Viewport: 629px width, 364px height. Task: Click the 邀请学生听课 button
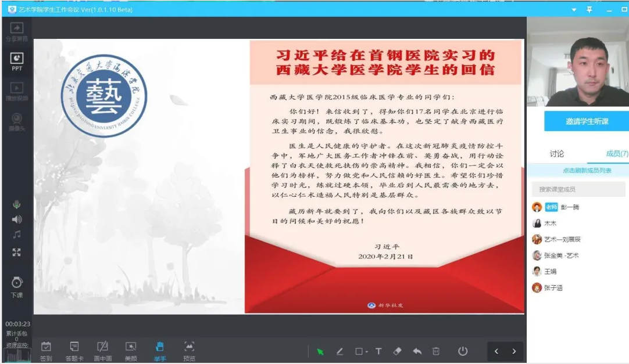tap(587, 121)
